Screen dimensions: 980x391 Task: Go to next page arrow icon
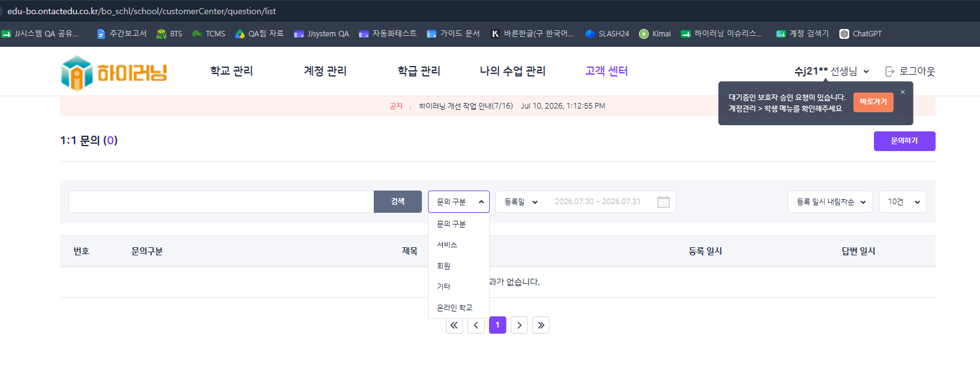(x=519, y=325)
